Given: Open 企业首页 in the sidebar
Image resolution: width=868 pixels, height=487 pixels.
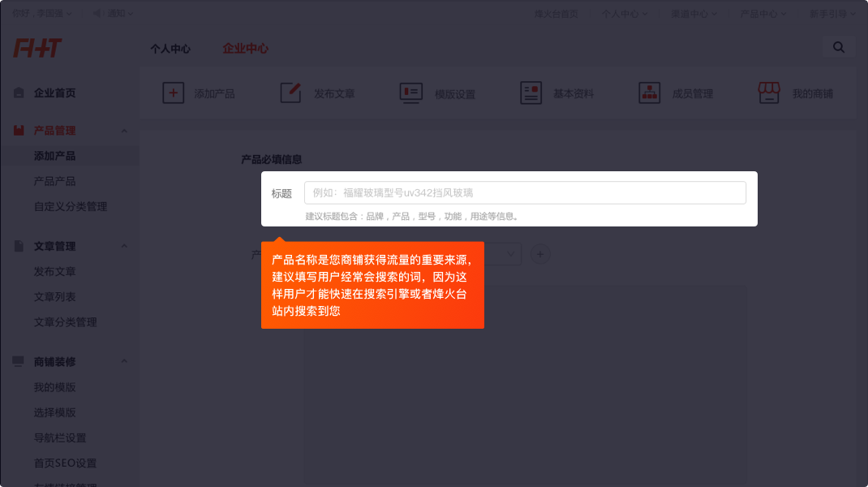Looking at the screenshot, I should (x=54, y=93).
